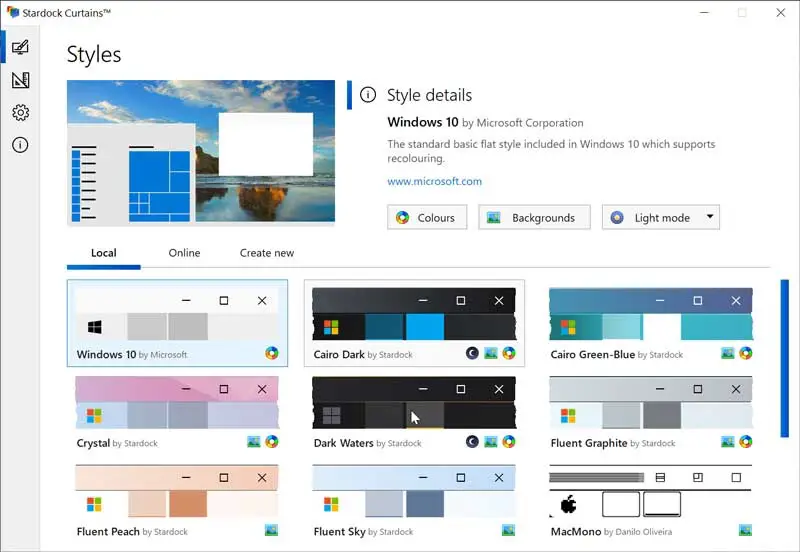Click Cairo Dark's dark mode moon icon
This screenshot has height=552, width=800.
coord(472,353)
